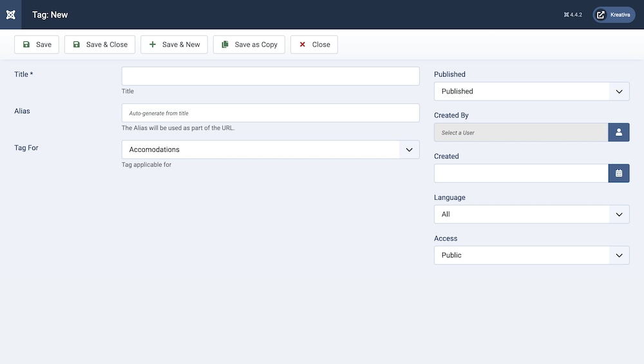Focus the Alias text field
The image size is (644, 364).
(270, 113)
